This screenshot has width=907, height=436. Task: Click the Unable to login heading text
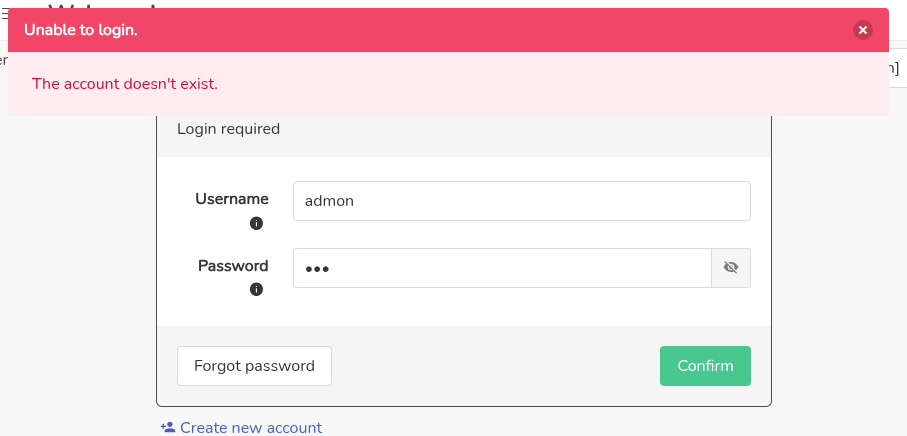[x=81, y=30]
